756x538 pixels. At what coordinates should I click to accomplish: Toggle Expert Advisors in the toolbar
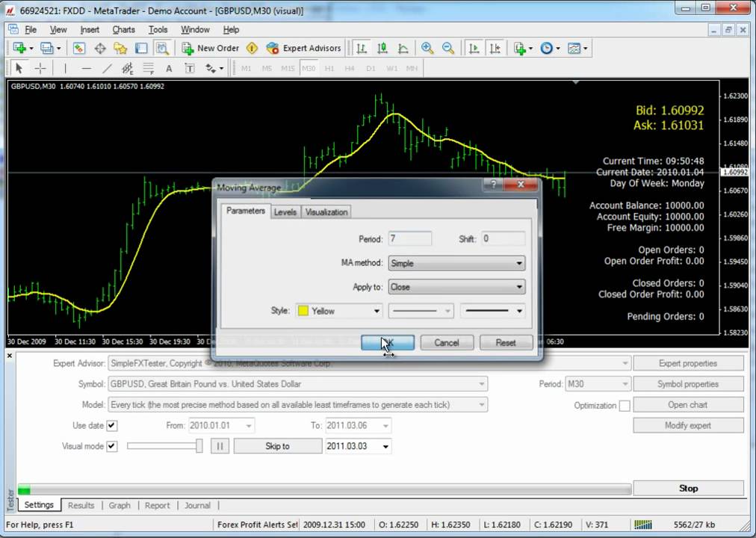(x=304, y=49)
